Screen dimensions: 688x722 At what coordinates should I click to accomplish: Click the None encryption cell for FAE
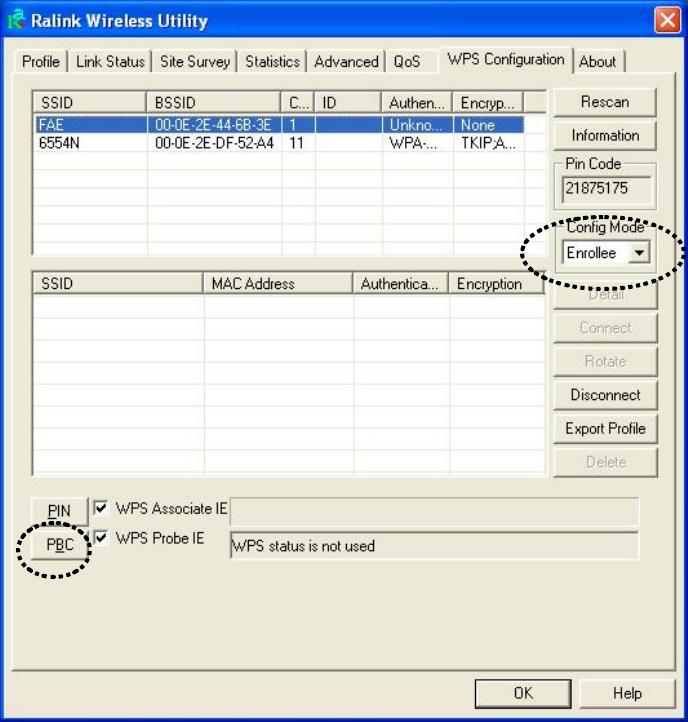click(x=488, y=125)
